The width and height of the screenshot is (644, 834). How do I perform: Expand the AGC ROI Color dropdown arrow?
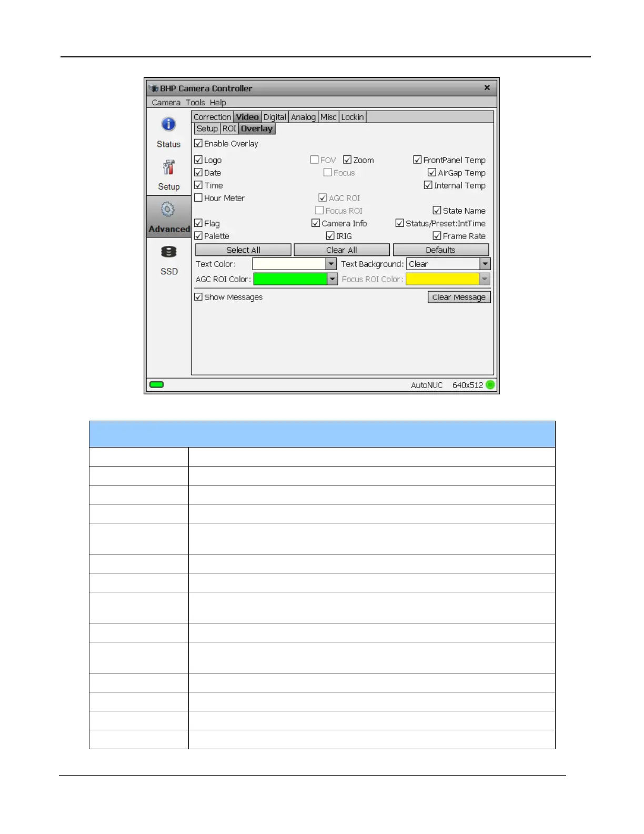[332, 279]
